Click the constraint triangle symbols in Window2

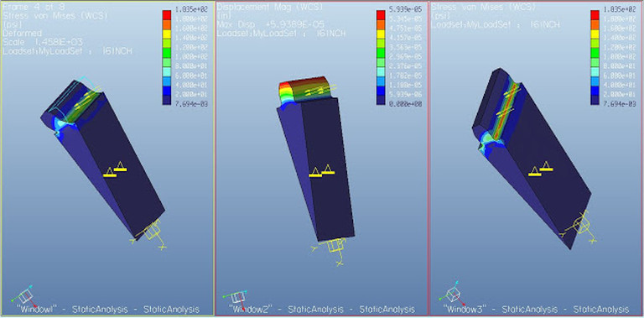pos(322,170)
